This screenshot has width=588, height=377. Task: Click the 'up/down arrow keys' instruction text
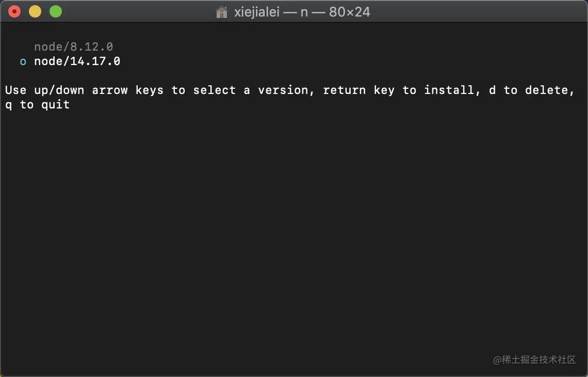pos(99,90)
